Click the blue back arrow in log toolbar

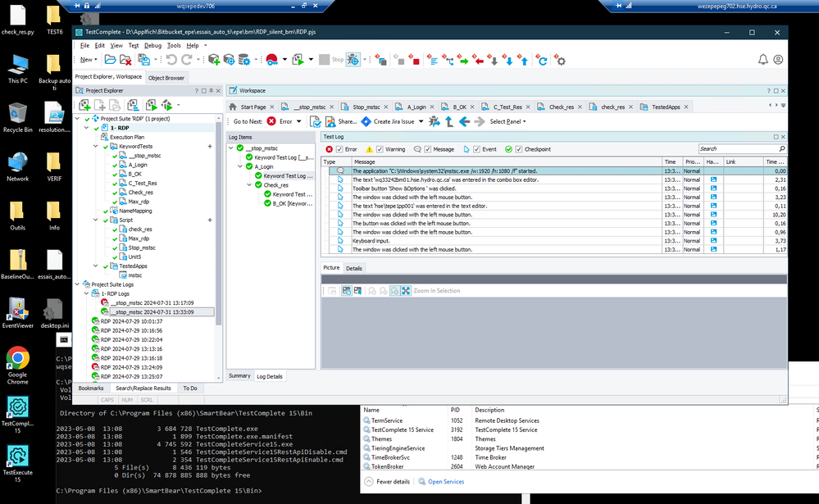pyautogui.click(x=464, y=121)
